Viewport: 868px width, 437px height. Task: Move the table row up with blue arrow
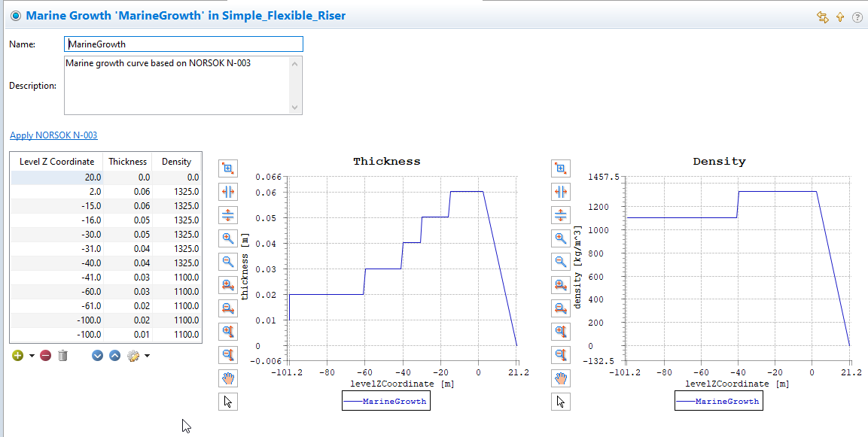[114, 355]
